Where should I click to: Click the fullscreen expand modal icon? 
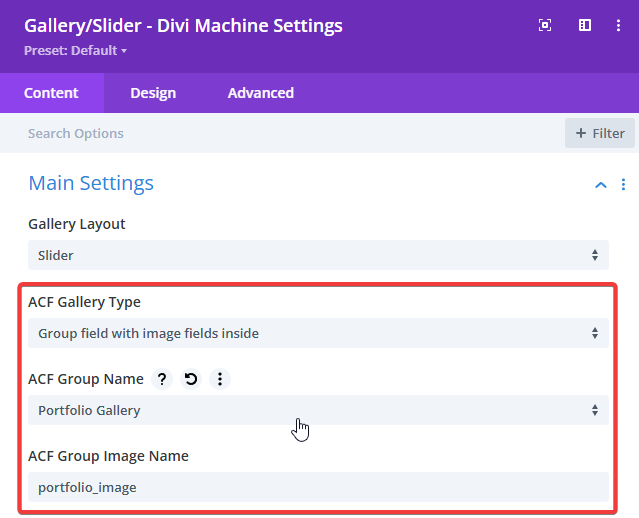coord(545,26)
